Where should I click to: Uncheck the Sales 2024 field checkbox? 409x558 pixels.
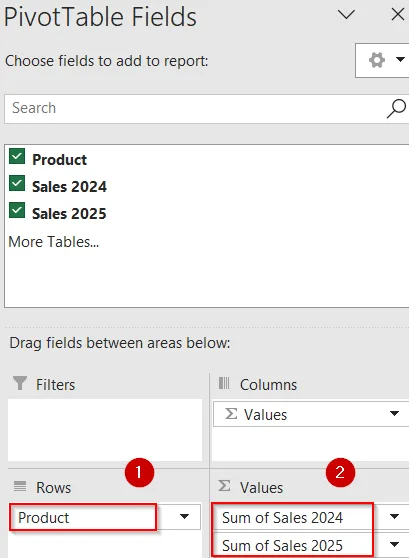(17, 183)
